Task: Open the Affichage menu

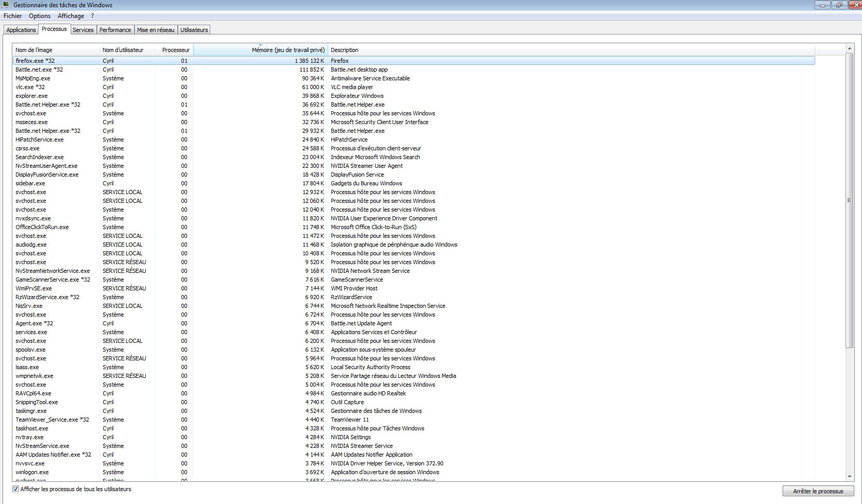Action: 71,16
